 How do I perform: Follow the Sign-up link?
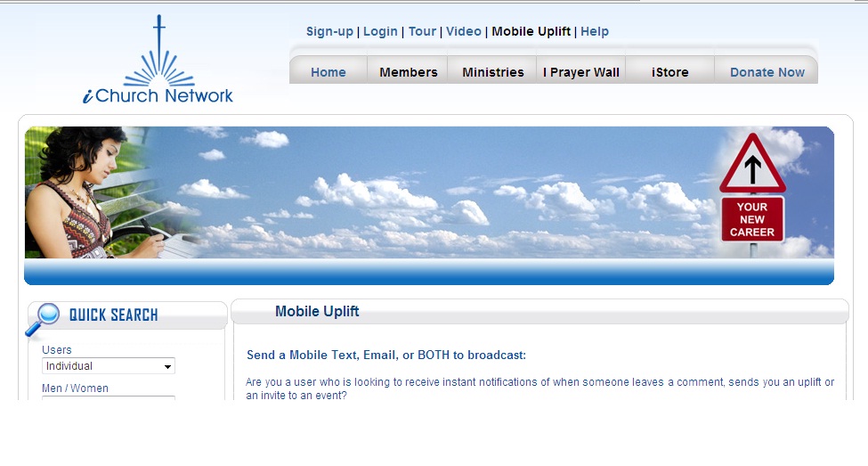click(x=329, y=31)
